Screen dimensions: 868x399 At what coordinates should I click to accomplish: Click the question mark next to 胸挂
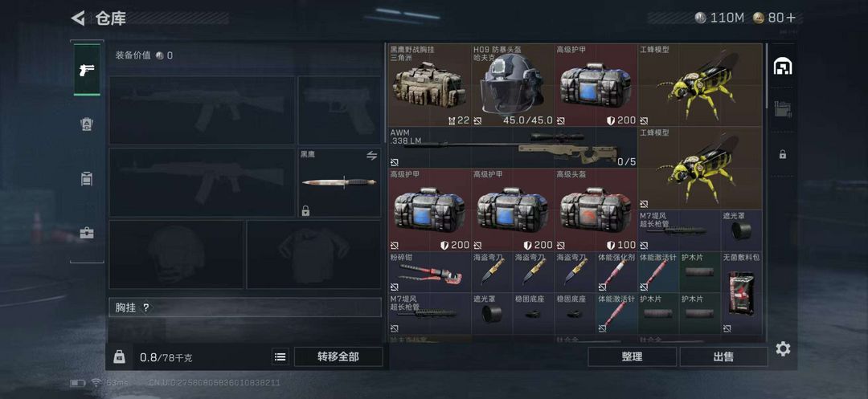coord(145,307)
